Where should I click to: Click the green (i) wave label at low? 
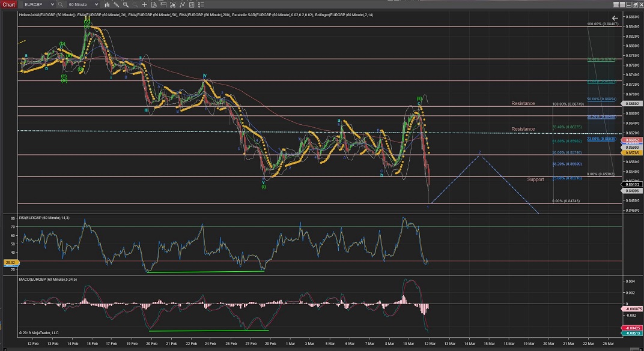click(x=264, y=187)
